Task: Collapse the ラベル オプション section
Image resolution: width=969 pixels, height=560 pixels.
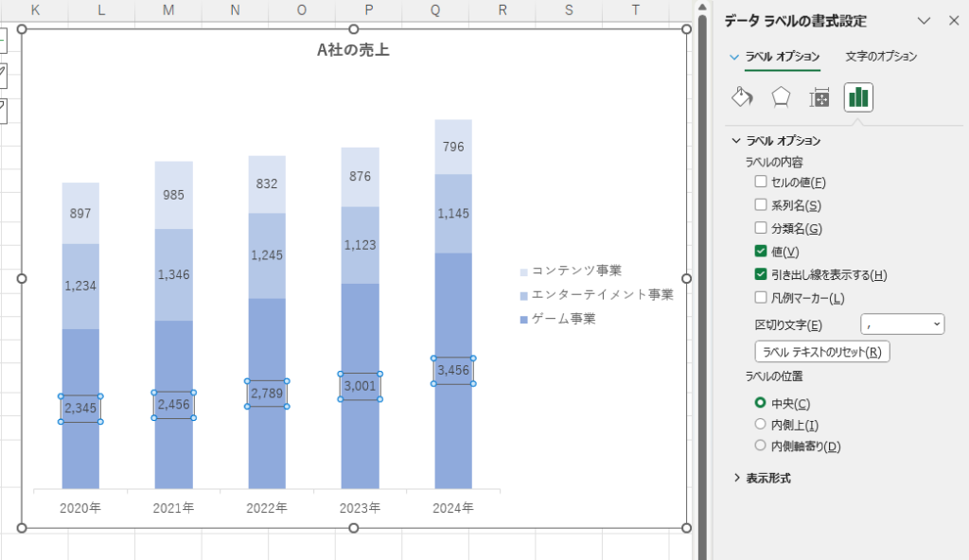Action: [737, 140]
